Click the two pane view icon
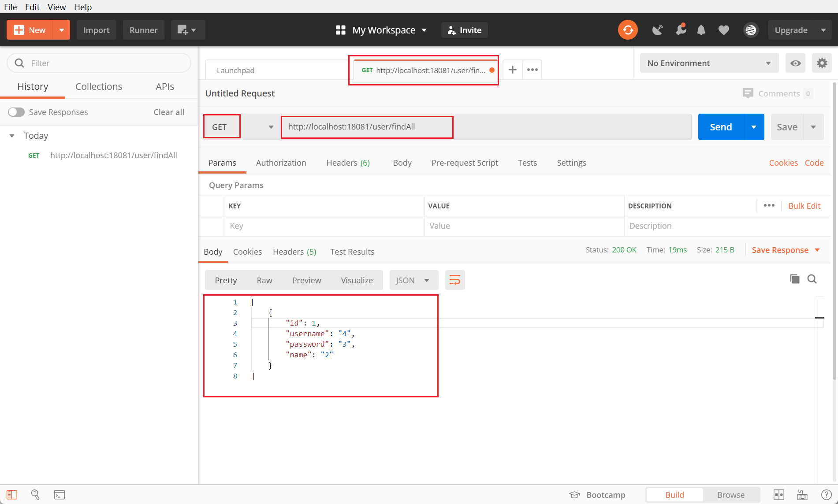This screenshot has height=504, width=838. [x=779, y=495]
